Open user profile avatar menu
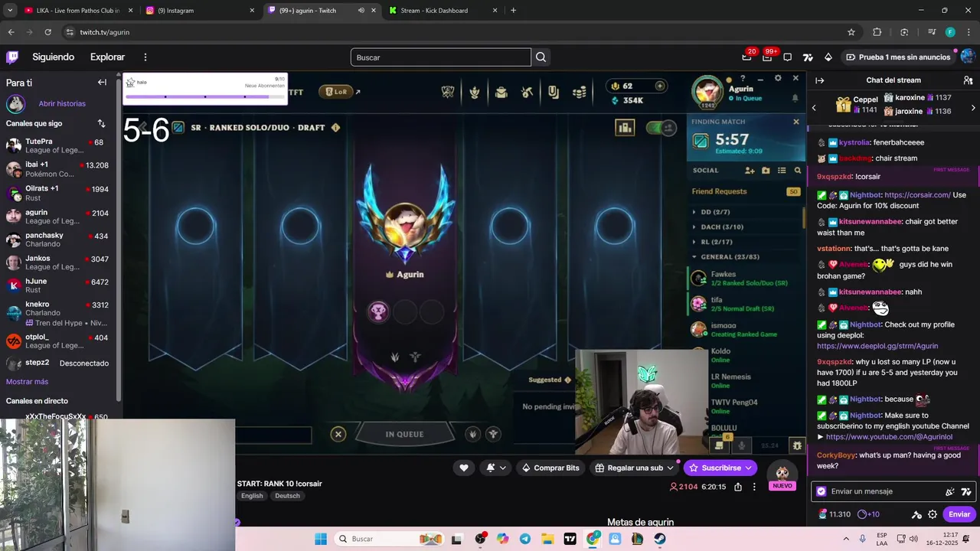This screenshot has height=551, width=980. click(969, 57)
